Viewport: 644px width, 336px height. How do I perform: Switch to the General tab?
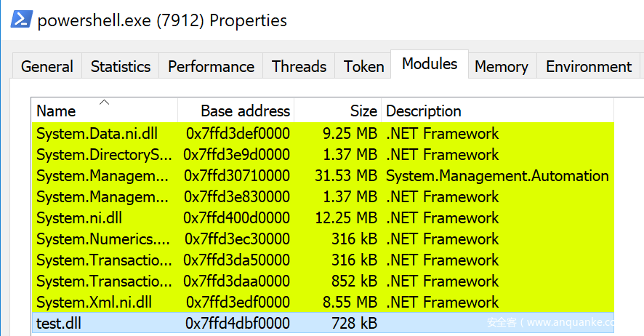coord(47,67)
